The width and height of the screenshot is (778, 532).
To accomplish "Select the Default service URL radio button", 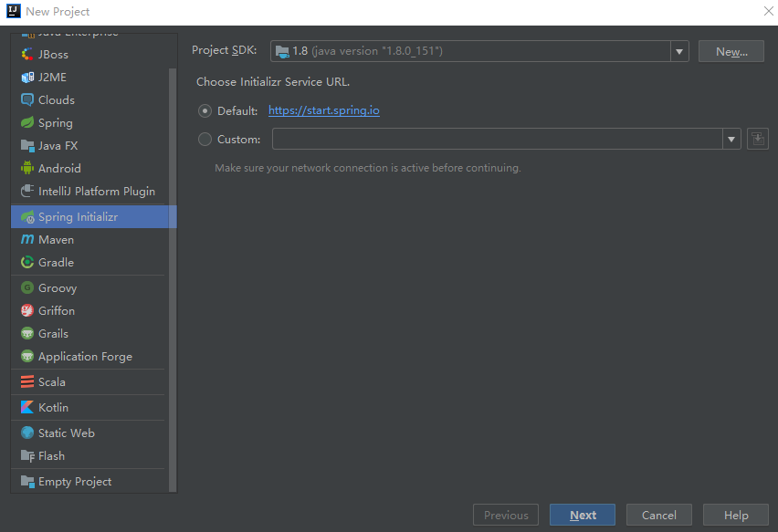I will 205,110.
